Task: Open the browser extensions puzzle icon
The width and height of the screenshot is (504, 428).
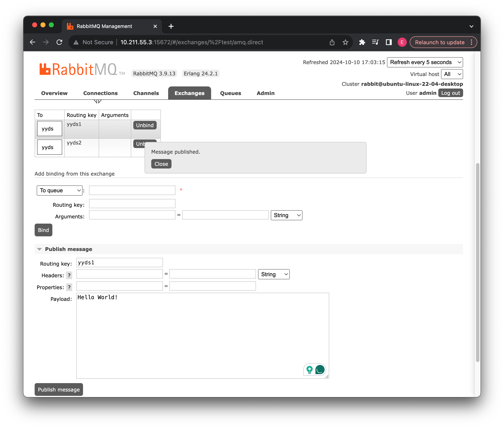Action: point(362,42)
